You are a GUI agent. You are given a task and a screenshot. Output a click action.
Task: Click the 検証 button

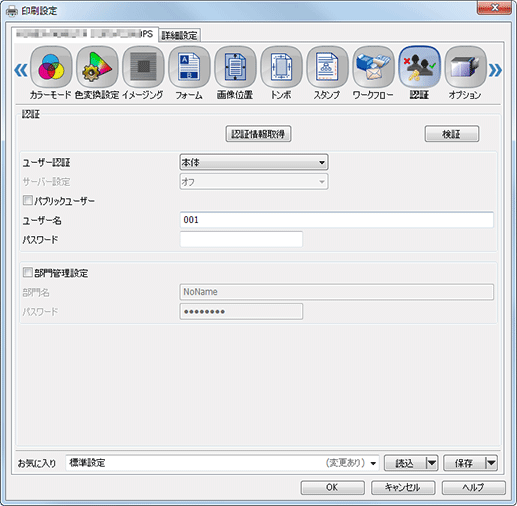[452, 134]
